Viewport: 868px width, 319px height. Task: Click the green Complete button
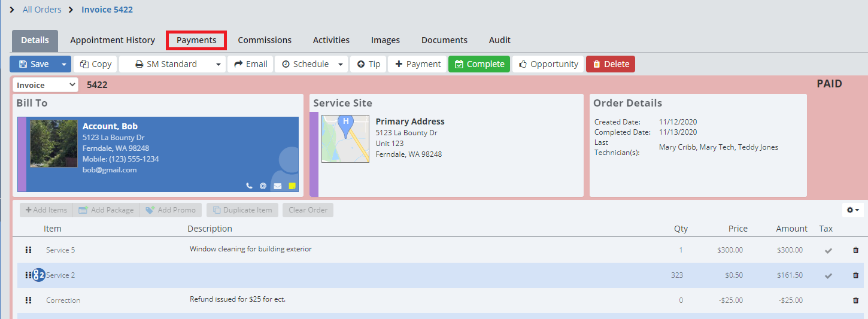[x=479, y=64]
